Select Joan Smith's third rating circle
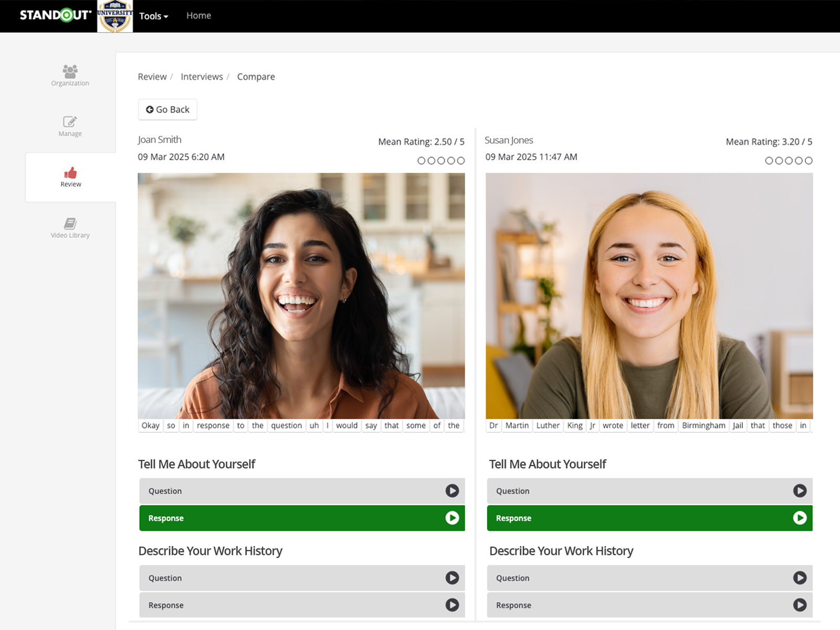Viewport: 840px width, 630px height. pyautogui.click(x=441, y=161)
